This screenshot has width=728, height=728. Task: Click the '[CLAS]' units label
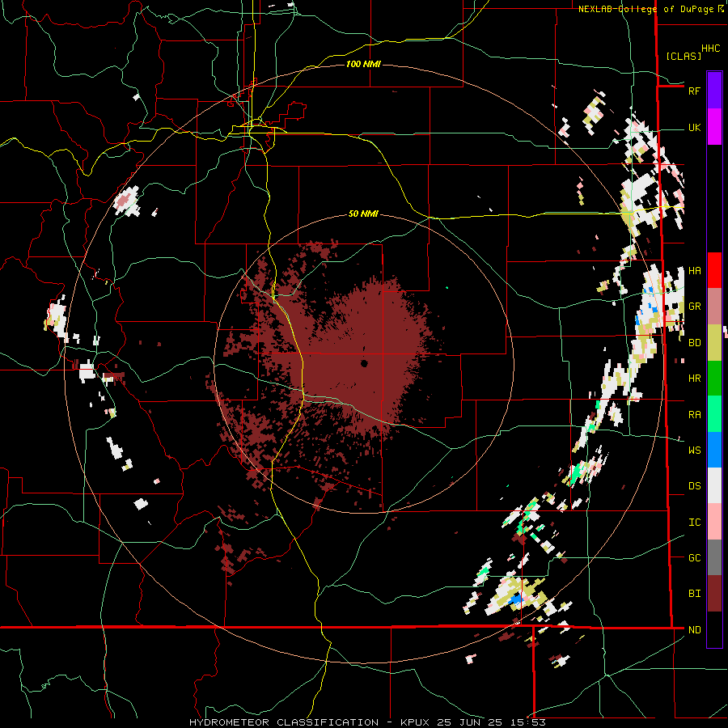[x=684, y=56]
